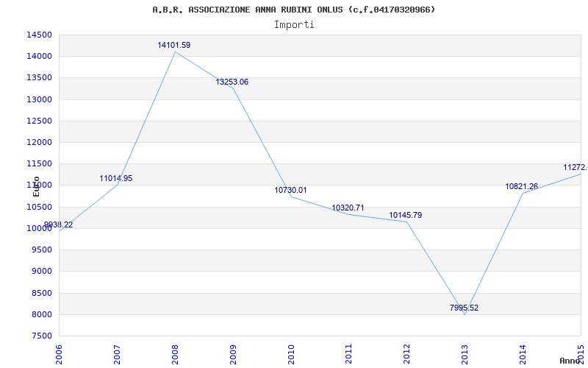Click the data label 10320.71
Image resolution: width=588 pixels, height=368 pixels.
pyautogui.click(x=348, y=208)
